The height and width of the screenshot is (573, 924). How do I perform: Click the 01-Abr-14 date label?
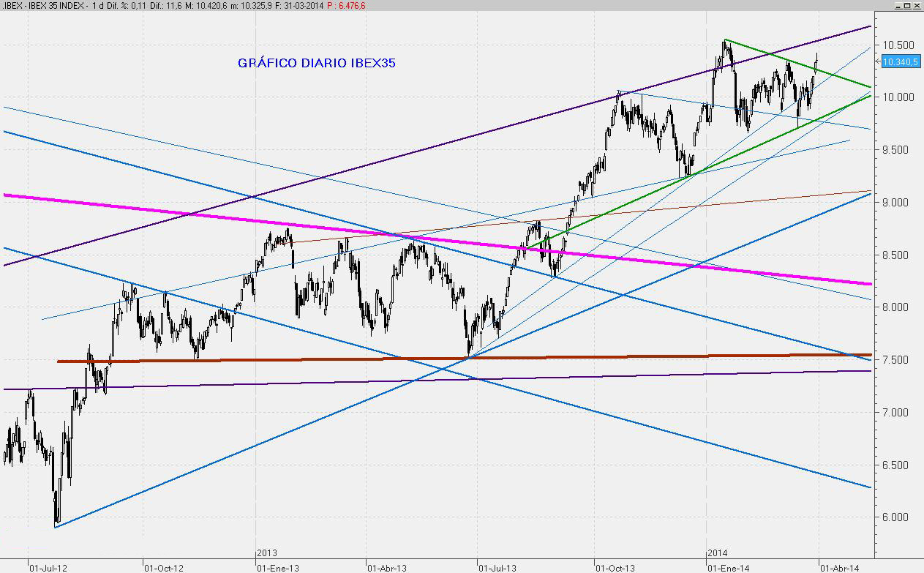[x=839, y=566]
